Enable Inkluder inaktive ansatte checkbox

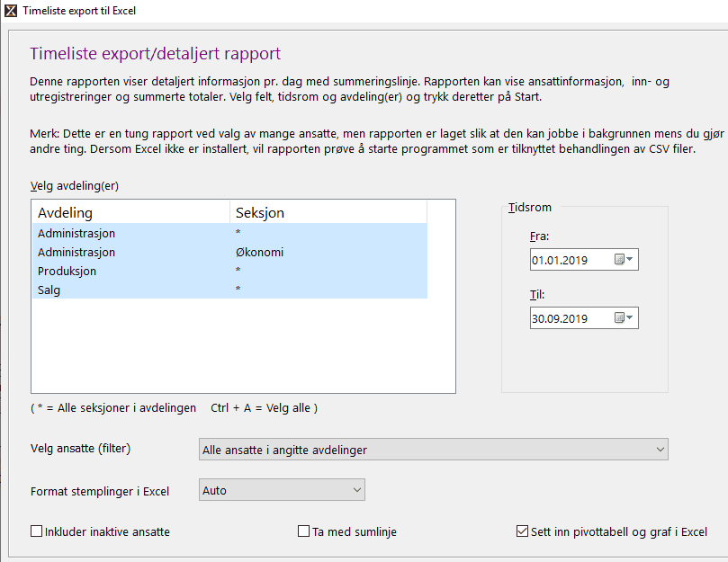pos(37,531)
